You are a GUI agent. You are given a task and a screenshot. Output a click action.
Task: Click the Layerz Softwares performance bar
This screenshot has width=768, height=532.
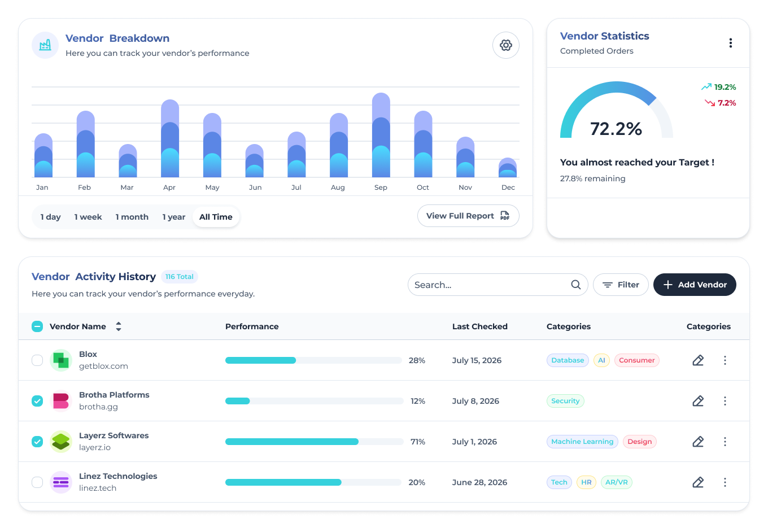tap(314, 442)
